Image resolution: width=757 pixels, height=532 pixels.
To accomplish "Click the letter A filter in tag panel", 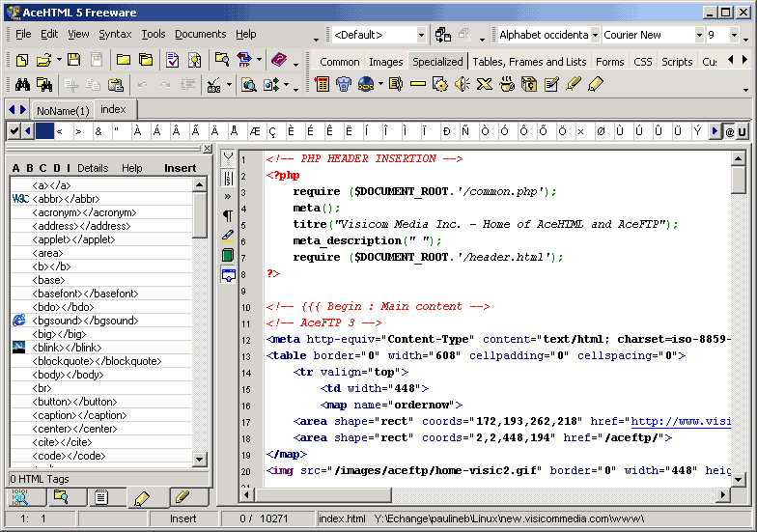I will coord(15,168).
